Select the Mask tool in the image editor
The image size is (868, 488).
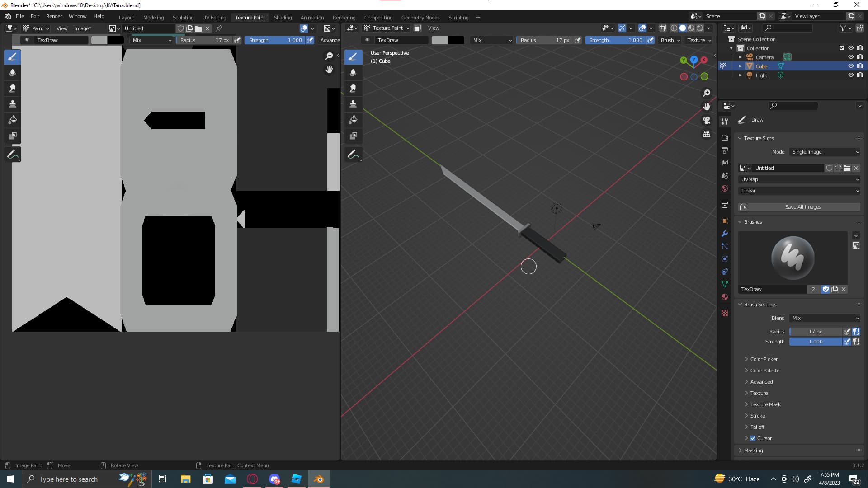click(x=13, y=136)
